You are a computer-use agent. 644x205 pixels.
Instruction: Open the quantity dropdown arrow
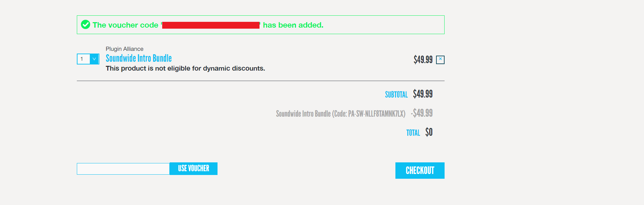(x=94, y=59)
